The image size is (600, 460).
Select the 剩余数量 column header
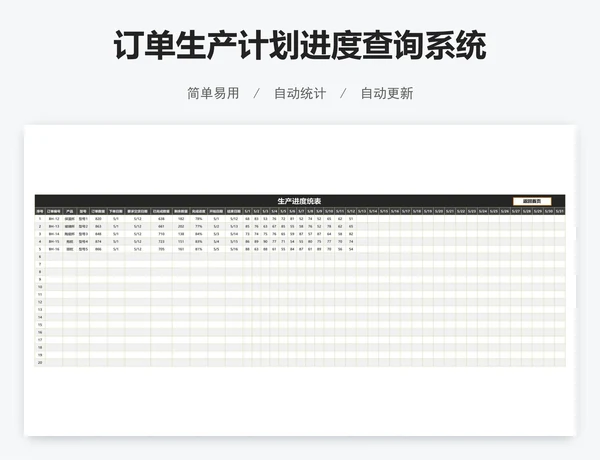point(181,211)
